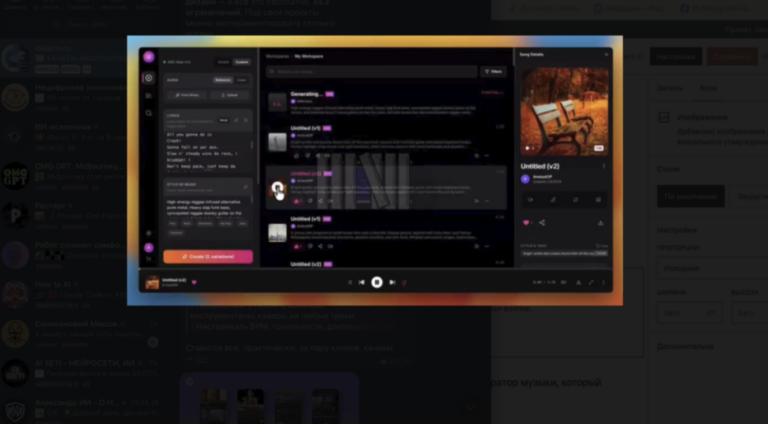The height and width of the screenshot is (424, 768).
Task: Click the share icon in Song Details
Action: pyautogui.click(x=542, y=223)
